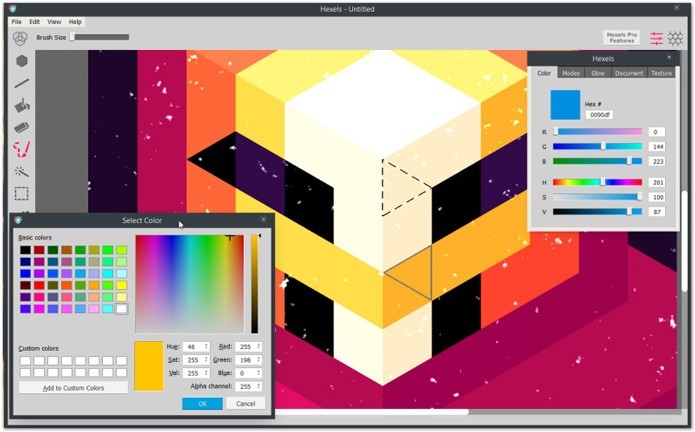The image size is (695, 432).
Task: Switch to the Texture tab
Action: [x=661, y=73]
